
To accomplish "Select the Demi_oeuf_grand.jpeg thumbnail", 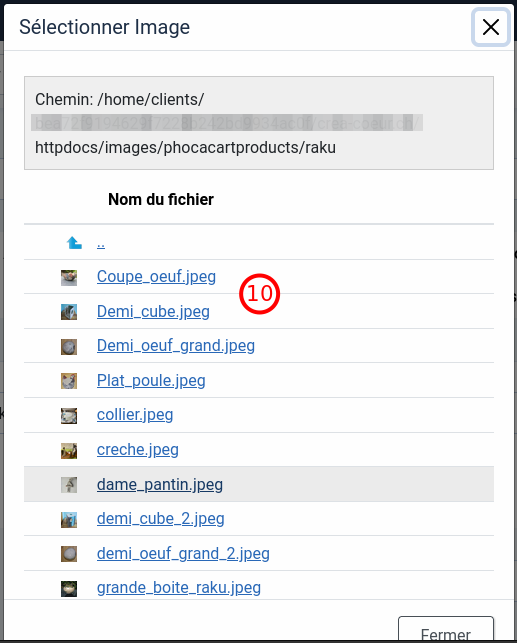I will click(x=69, y=347).
